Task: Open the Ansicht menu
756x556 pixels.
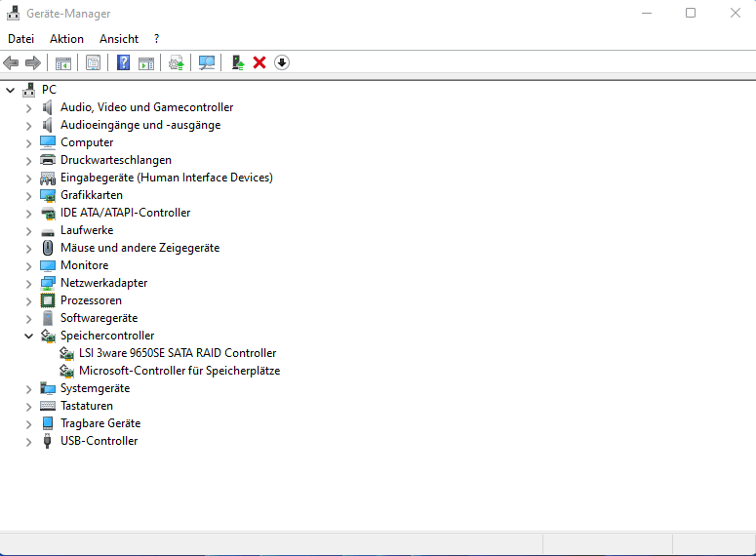Action: coord(119,39)
